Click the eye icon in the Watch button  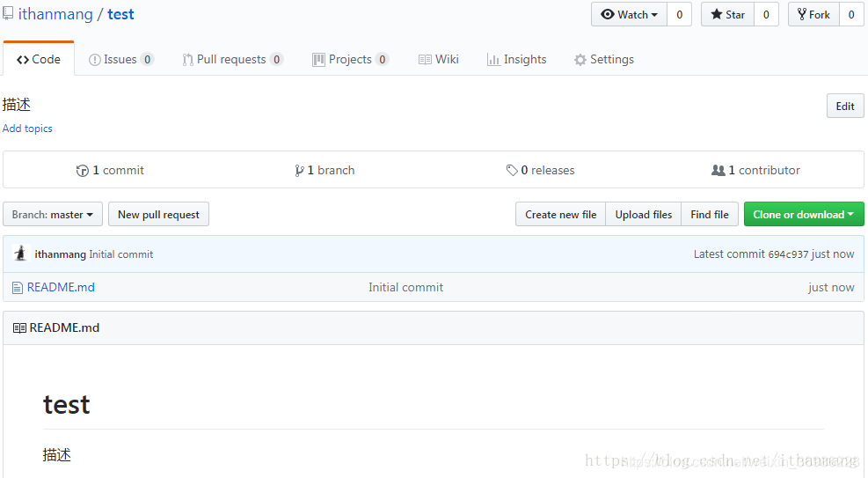(x=608, y=14)
